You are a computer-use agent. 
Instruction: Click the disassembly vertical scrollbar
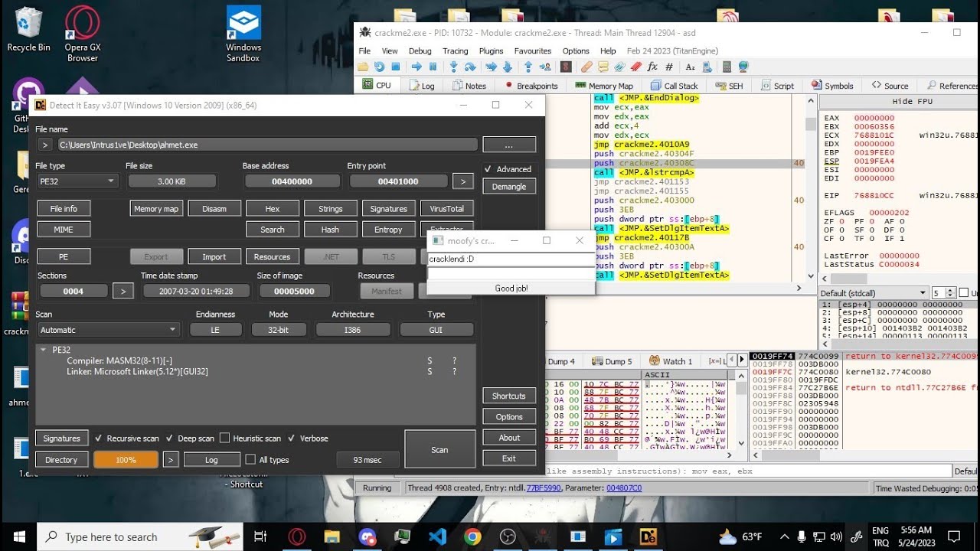click(x=811, y=189)
